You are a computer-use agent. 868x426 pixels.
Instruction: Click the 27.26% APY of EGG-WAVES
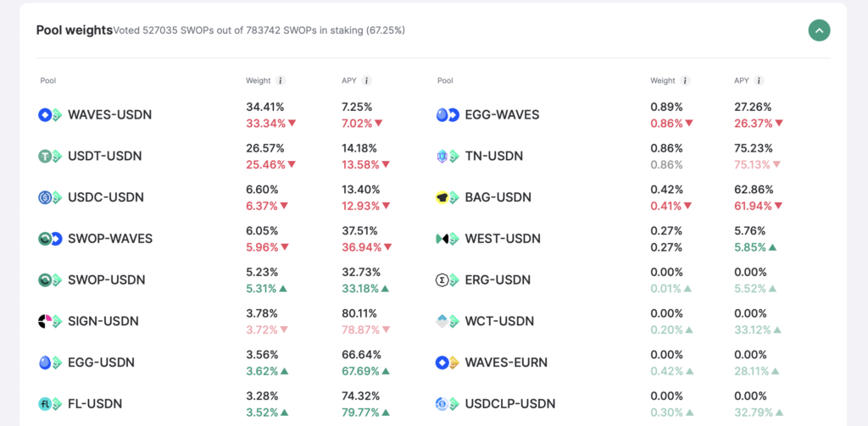(x=753, y=108)
